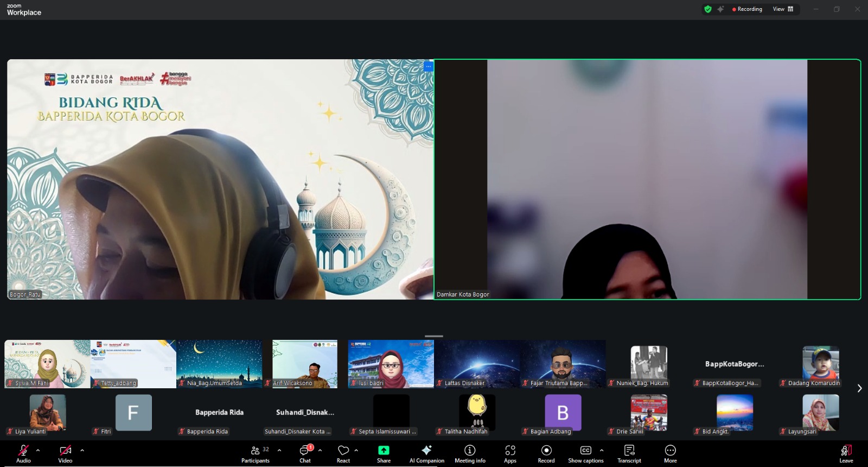Show next page of participant thumbnails
Viewport: 868px width, 467px height.
point(859,388)
